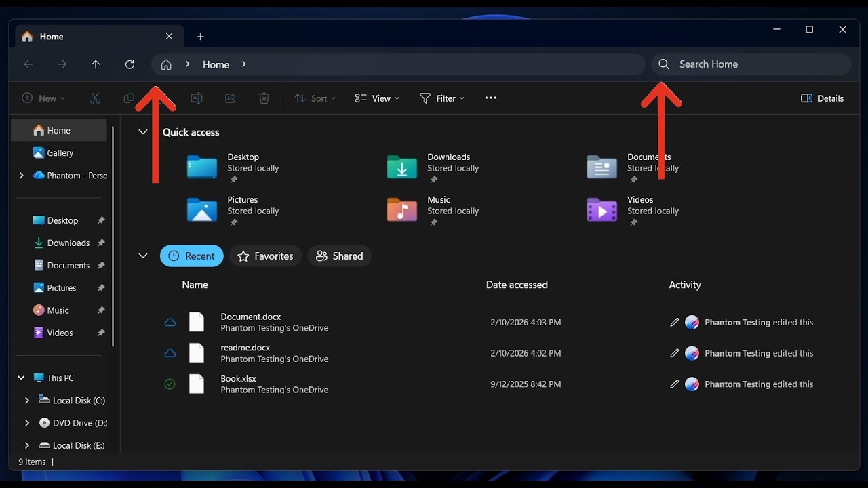Click the Share icon in toolbar
Screen dimensions: 868x488
pos(231,98)
